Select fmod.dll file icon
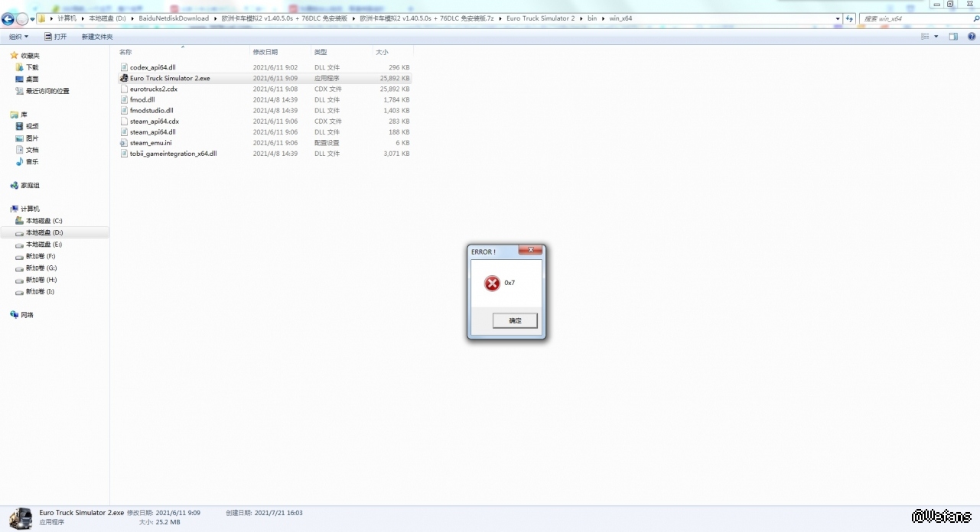Viewport: 980px width, 532px height. 124,99
